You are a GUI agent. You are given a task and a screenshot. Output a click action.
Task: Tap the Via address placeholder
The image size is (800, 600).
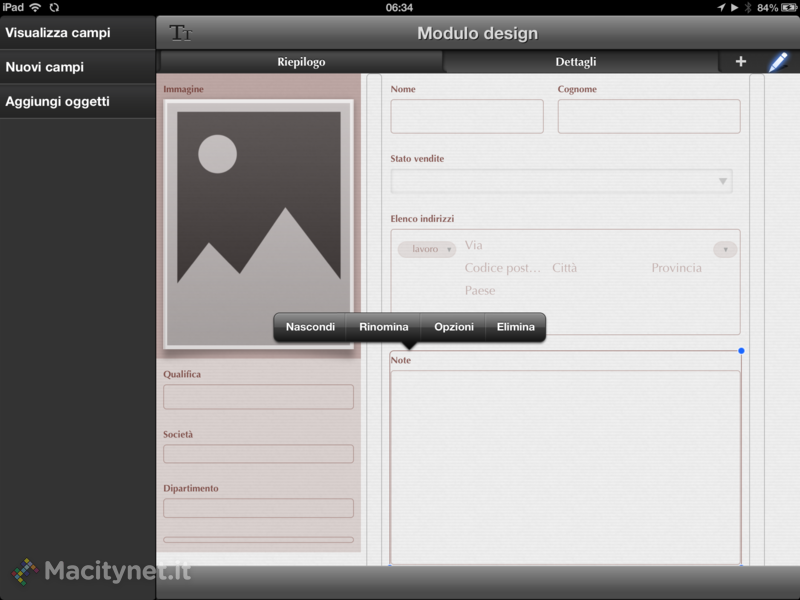pos(473,245)
